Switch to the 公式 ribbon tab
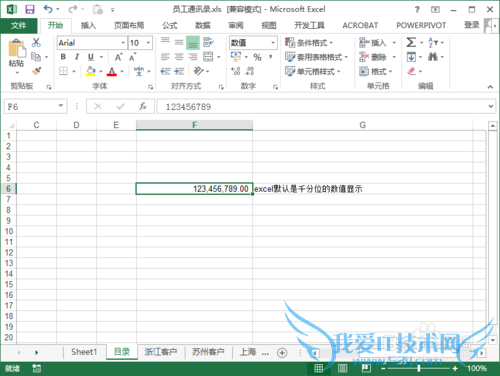The image size is (500, 376). click(x=170, y=25)
